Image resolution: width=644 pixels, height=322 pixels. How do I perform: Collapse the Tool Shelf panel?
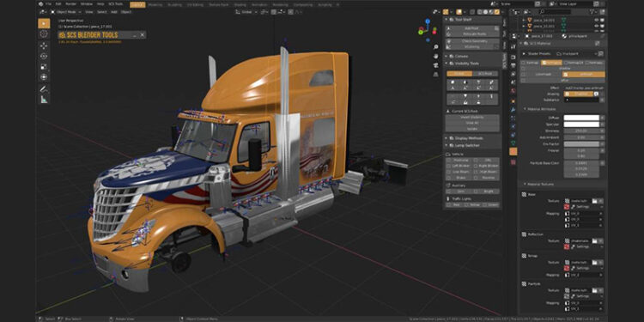click(x=446, y=19)
